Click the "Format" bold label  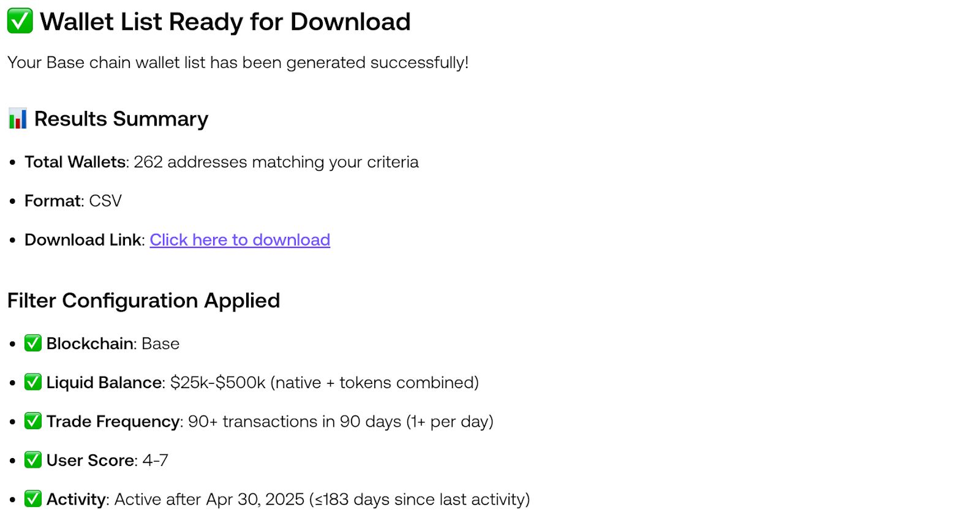(53, 201)
